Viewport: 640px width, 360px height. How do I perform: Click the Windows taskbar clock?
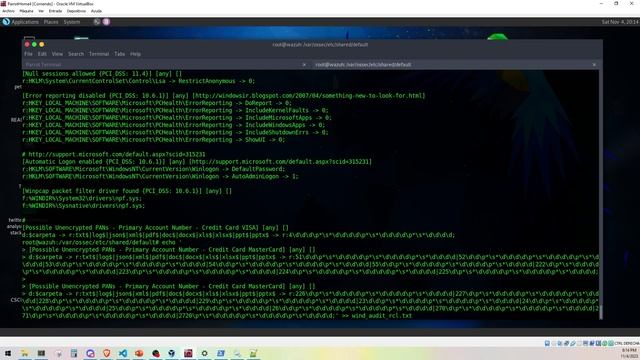(x=629, y=353)
